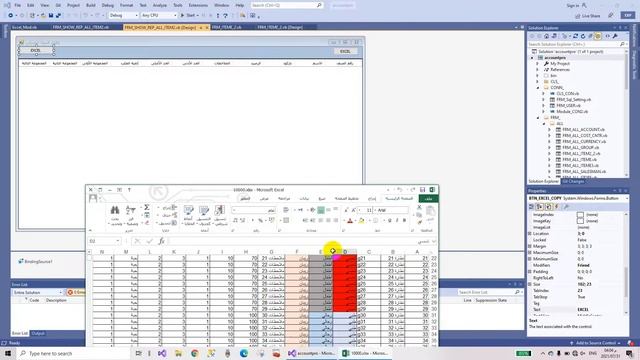Switch to the Output tab
This screenshot has width=640, height=360.
[x=38, y=333]
